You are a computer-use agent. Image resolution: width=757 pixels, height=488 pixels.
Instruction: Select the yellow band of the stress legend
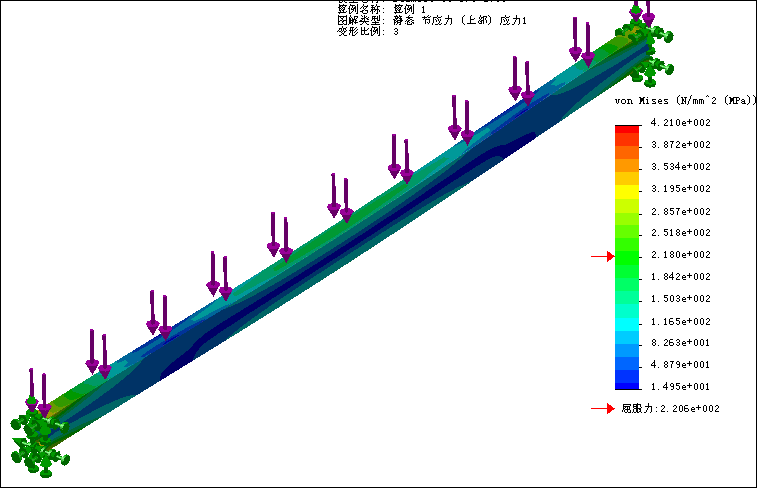point(626,188)
